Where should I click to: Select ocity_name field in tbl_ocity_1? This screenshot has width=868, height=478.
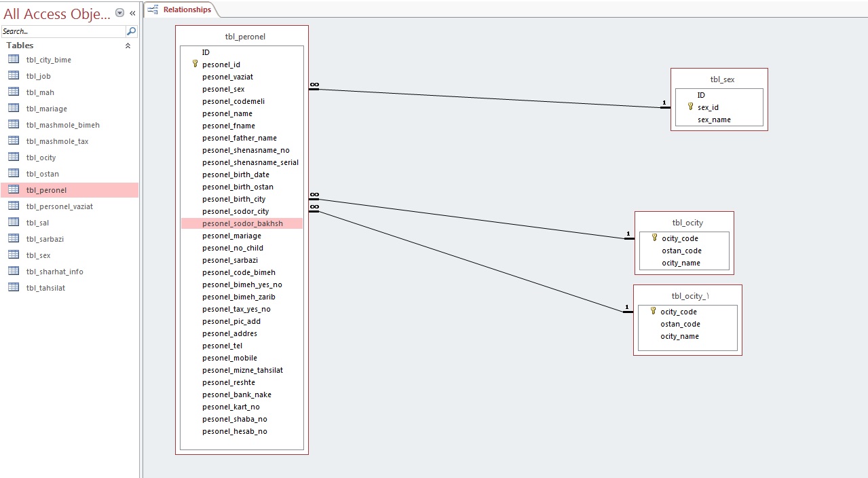click(687, 336)
